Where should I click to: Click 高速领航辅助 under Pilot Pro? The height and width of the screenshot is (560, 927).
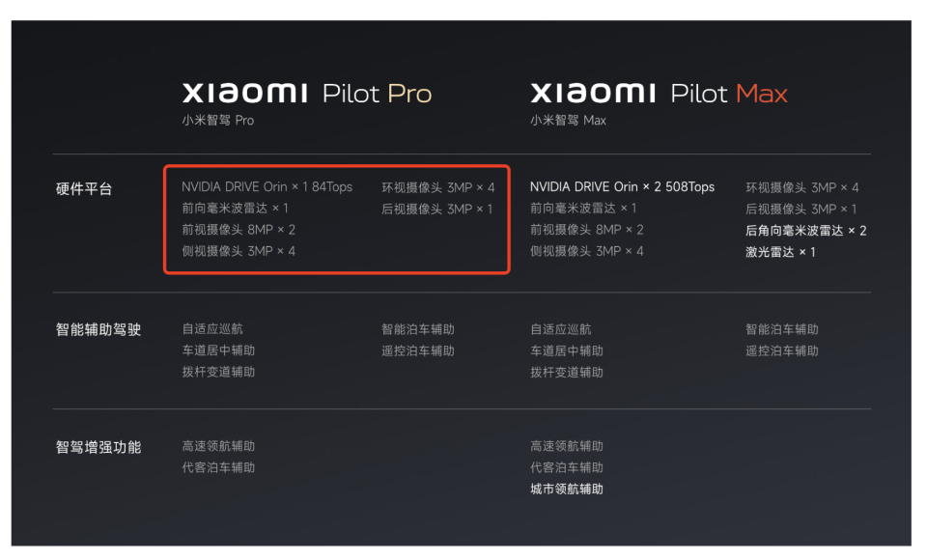click(218, 446)
